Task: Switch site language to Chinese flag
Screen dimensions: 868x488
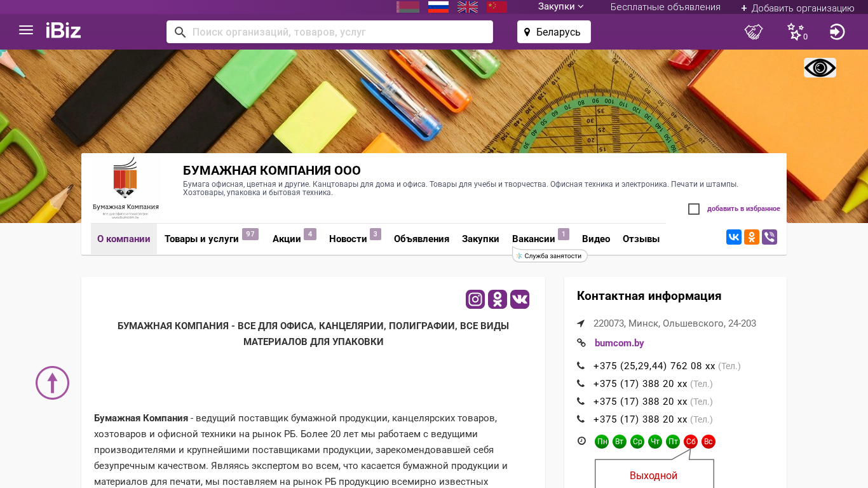Action: (497, 7)
